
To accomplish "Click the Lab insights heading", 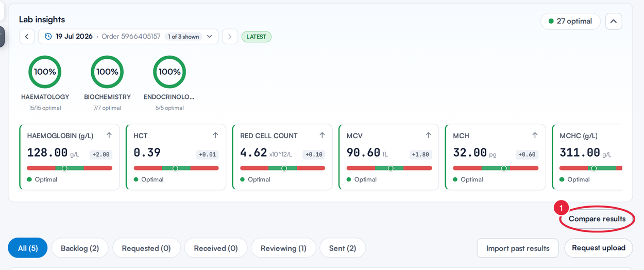I will click(x=42, y=20).
